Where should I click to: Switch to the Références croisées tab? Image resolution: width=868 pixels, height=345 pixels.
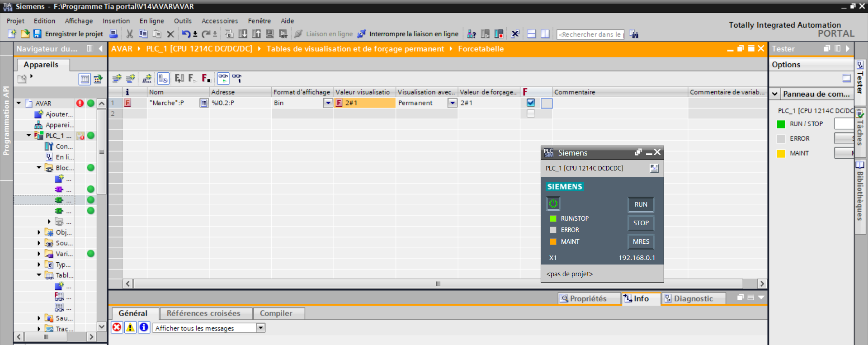pos(203,313)
